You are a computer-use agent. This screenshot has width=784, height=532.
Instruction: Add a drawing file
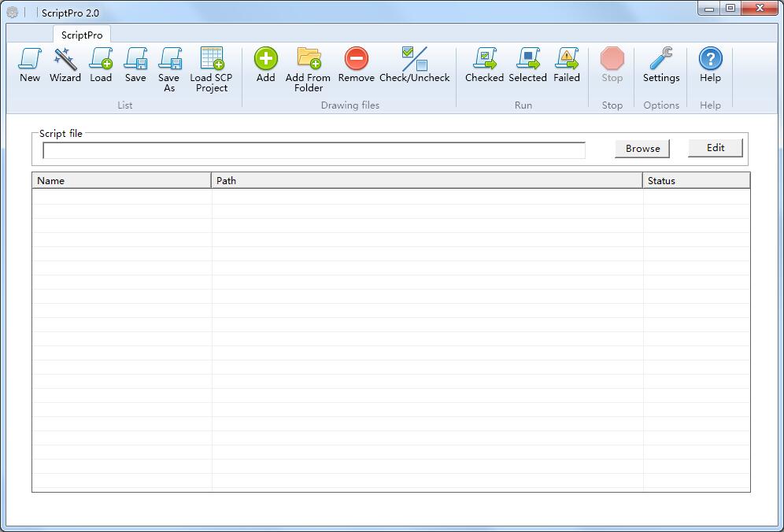pyautogui.click(x=266, y=65)
